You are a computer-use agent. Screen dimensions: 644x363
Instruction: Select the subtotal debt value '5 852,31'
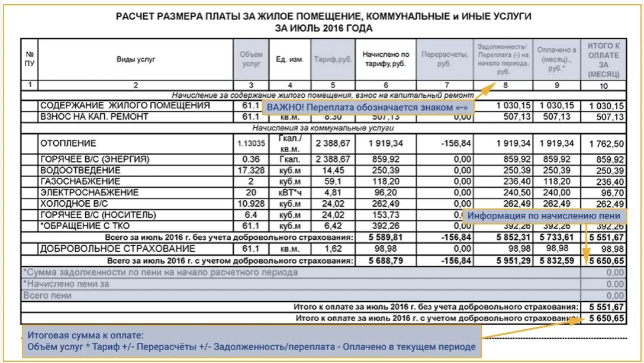513,237
